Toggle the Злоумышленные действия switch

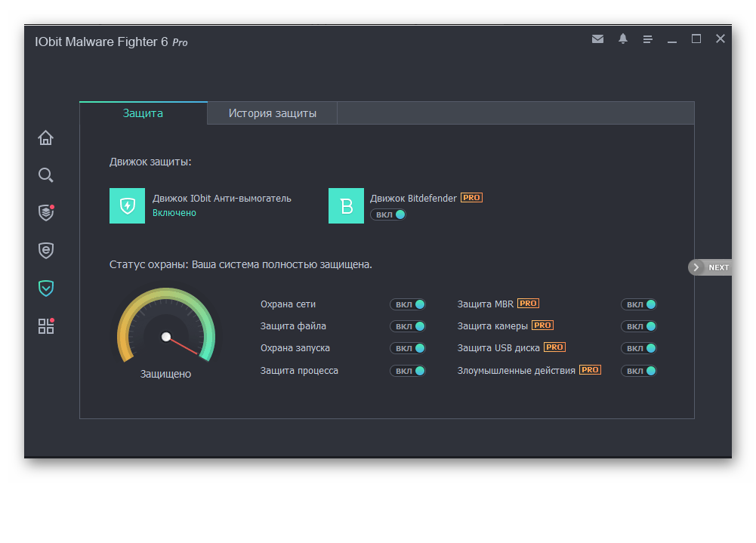[639, 371]
